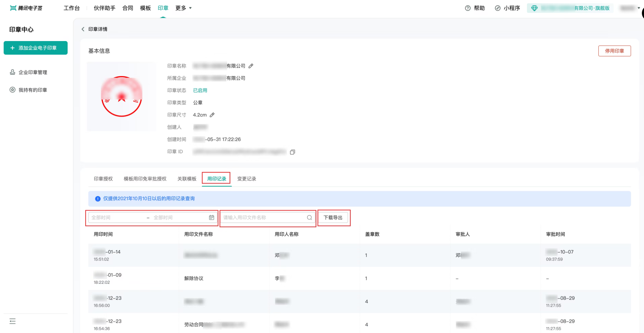This screenshot has width=644, height=333.
Task: Click the 停用印章 button
Action: (x=614, y=51)
